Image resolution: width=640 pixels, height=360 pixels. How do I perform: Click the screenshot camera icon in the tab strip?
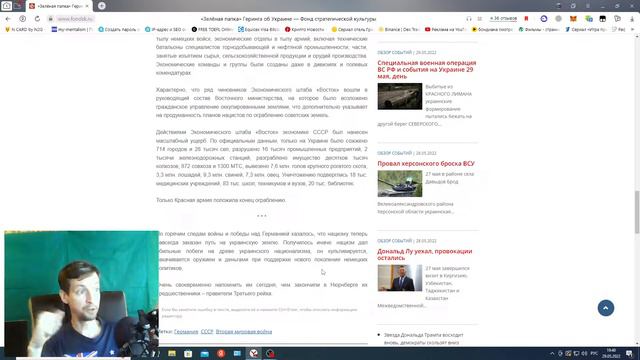(7, 6)
